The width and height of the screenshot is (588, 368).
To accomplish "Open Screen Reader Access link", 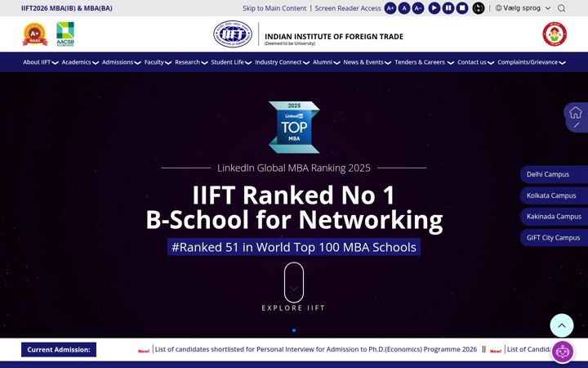I will click(348, 8).
